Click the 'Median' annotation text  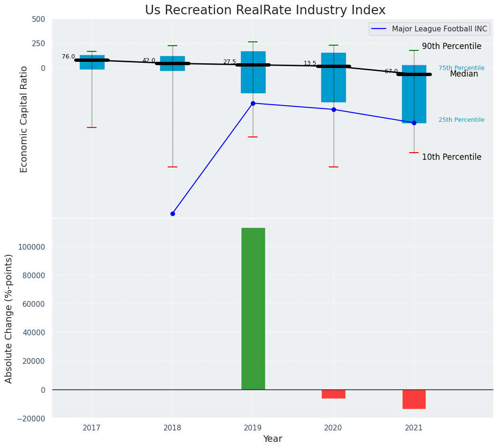coord(464,74)
